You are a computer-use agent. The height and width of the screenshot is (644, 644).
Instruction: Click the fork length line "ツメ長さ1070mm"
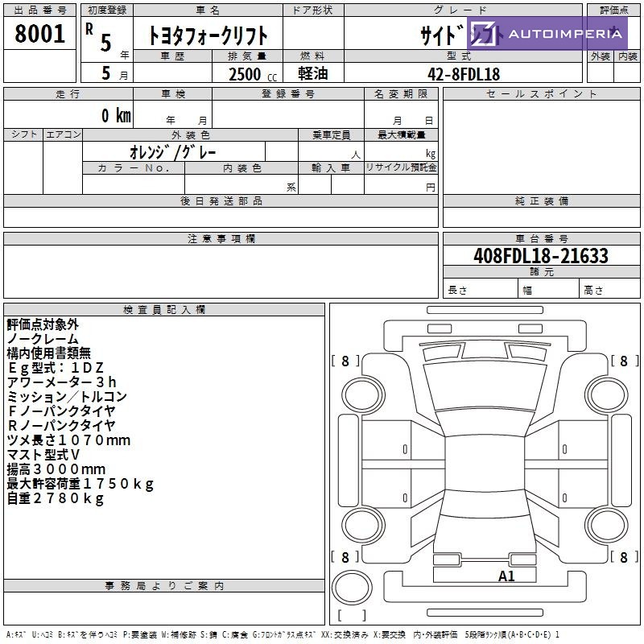pyautogui.click(x=68, y=440)
